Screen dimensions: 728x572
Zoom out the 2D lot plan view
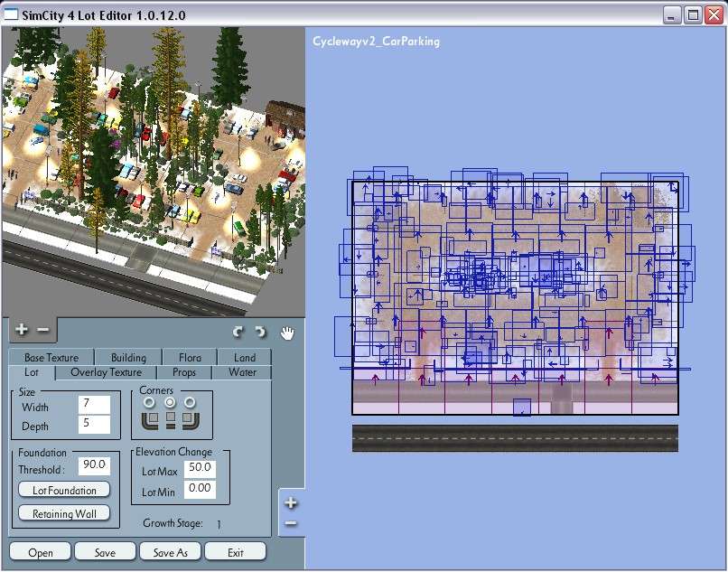291,524
